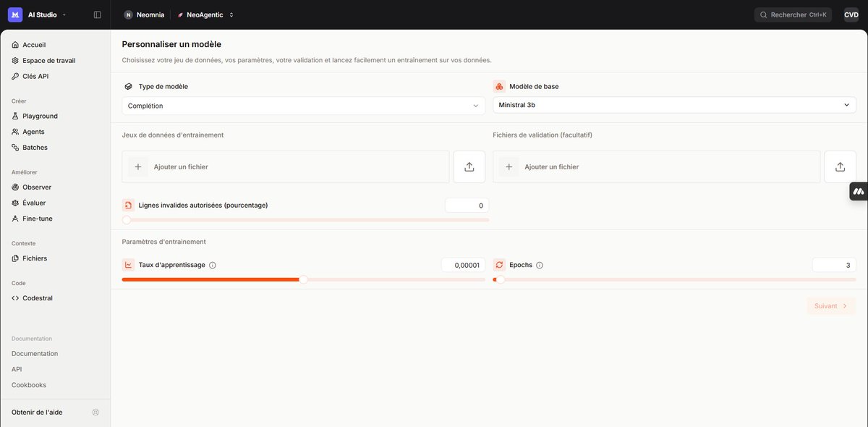Open the Neomnia organization avatar
The width and height of the screenshot is (868, 427).
[129, 14]
